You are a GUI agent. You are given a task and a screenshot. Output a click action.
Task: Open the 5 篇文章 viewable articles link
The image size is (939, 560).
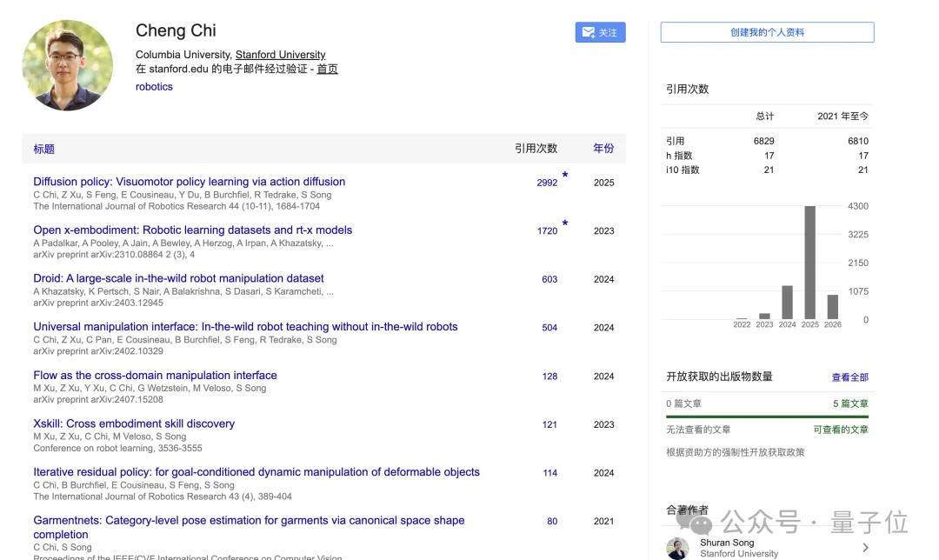click(x=852, y=403)
